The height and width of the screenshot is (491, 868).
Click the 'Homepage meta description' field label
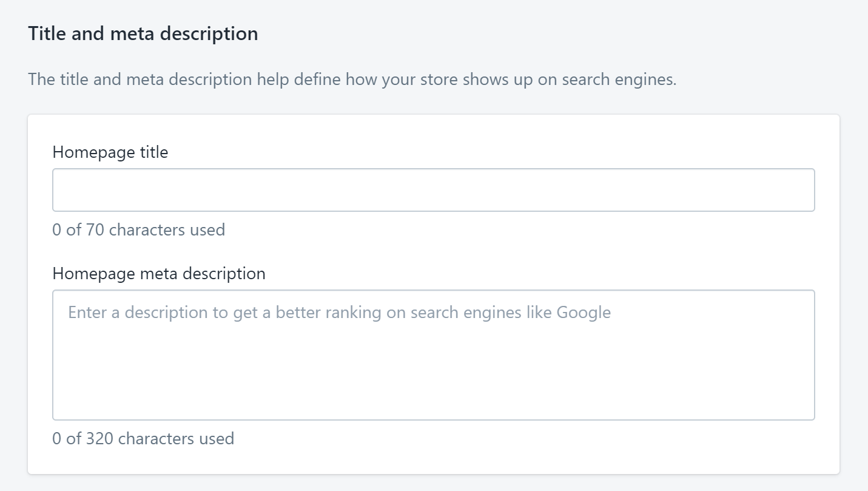(159, 273)
